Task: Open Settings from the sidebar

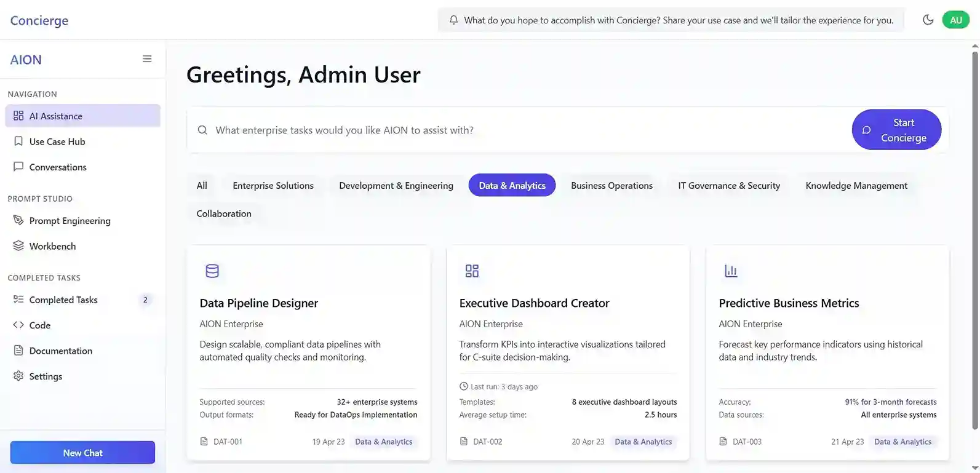Action: tap(82, 376)
